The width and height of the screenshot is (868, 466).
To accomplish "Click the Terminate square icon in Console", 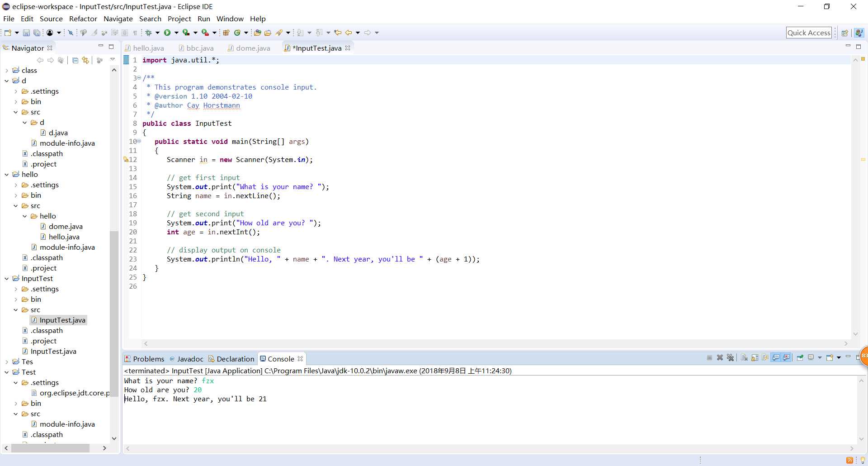I will pos(709,358).
